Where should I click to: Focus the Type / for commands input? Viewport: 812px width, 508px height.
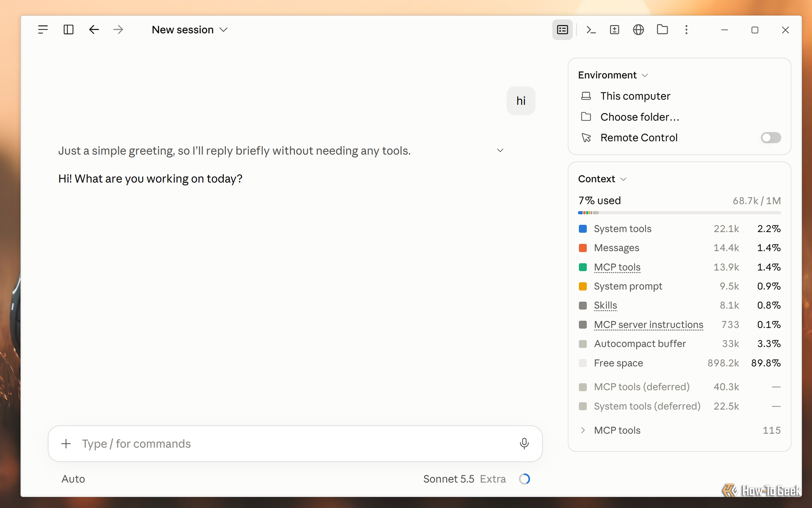click(x=295, y=444)
